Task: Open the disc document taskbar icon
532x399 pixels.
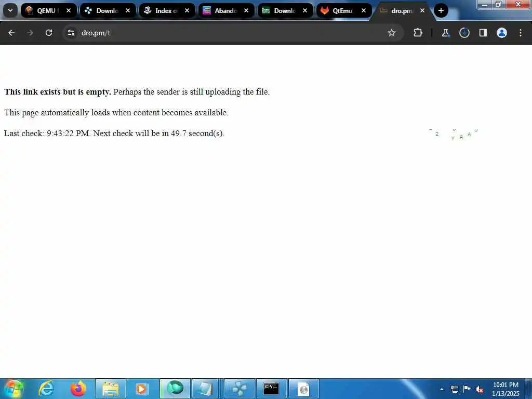Action: coord(303,389)
